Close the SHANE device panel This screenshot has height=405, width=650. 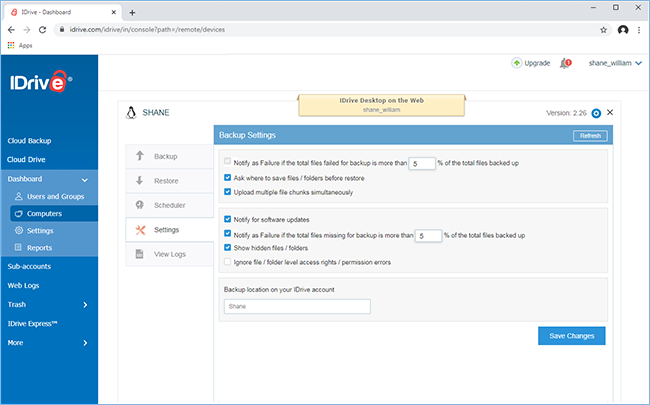(610, 112)
